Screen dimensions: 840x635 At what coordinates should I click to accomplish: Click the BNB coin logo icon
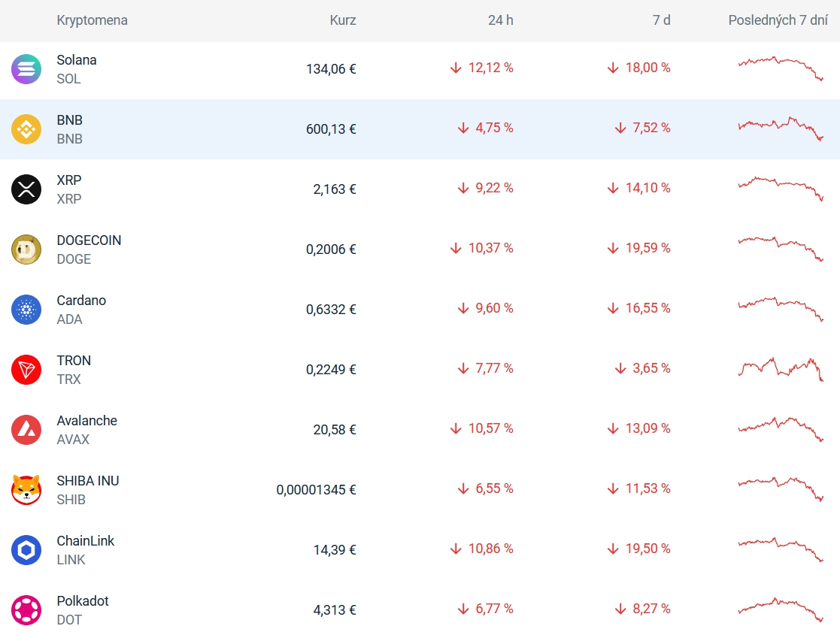coord(26,129)
